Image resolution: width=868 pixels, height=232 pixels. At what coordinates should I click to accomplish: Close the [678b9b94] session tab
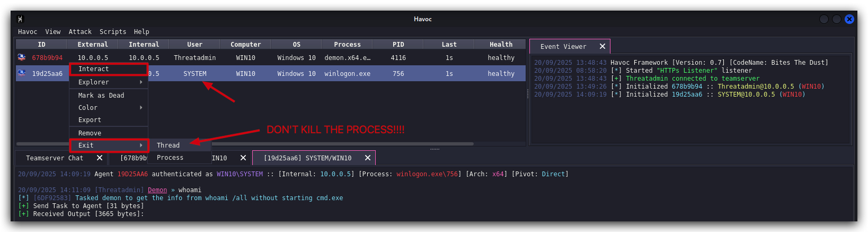(x=243, y=158)
